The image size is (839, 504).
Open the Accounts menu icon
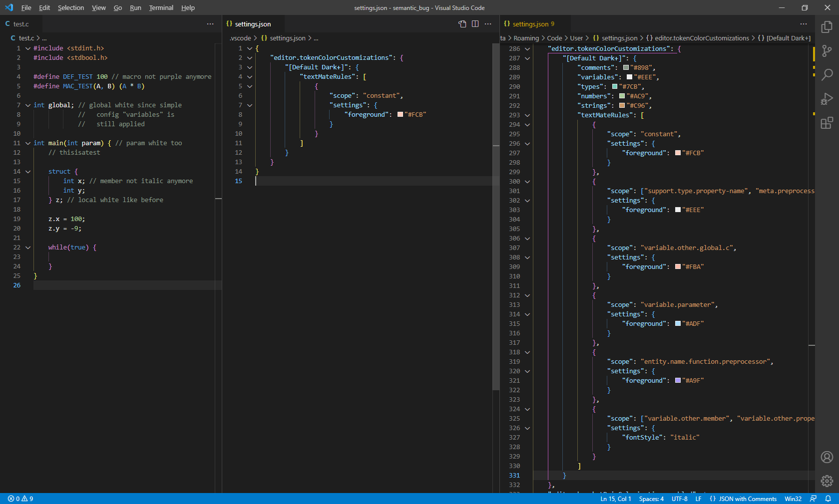tap(827, 457)
